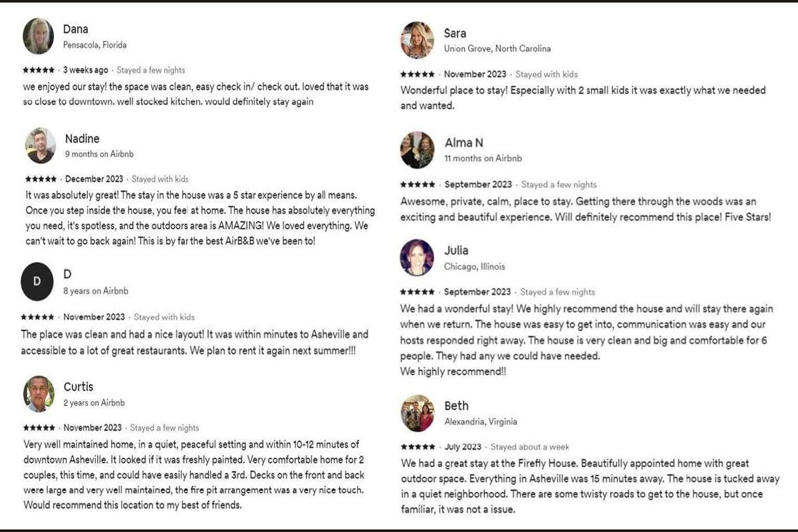
Task: Open Alma N's avatar photo
Action: [x=417, y=150]
